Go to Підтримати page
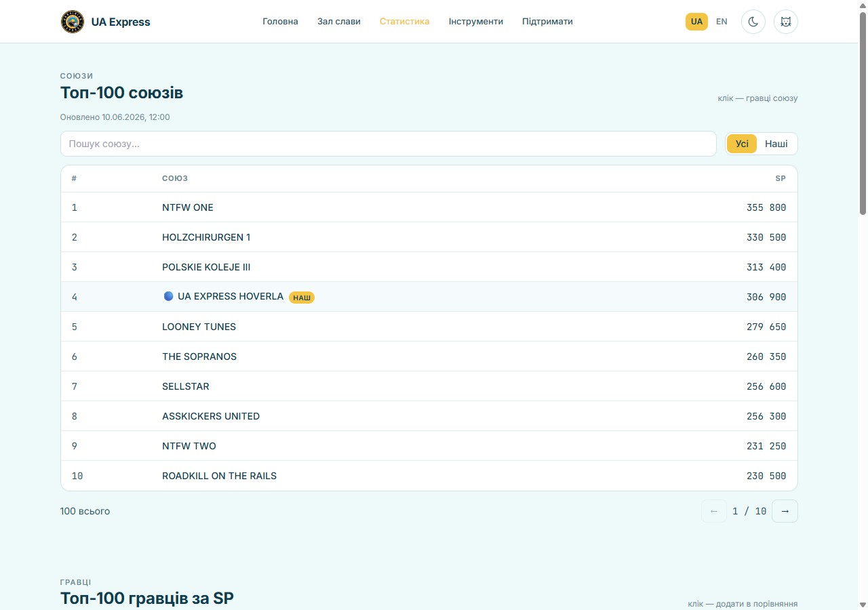This screenshot has height=610, width=868. (547, 22)
